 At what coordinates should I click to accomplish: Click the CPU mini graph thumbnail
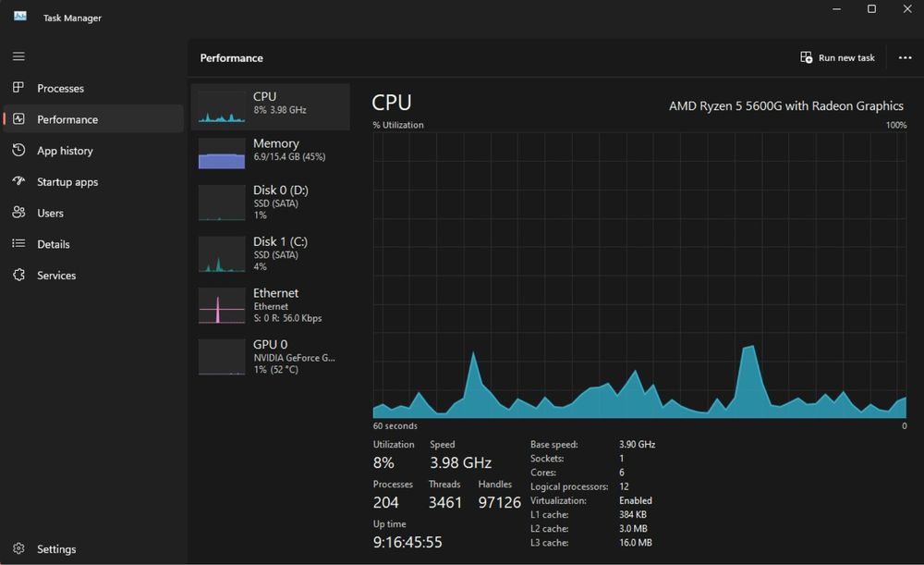tap(222, 106)
